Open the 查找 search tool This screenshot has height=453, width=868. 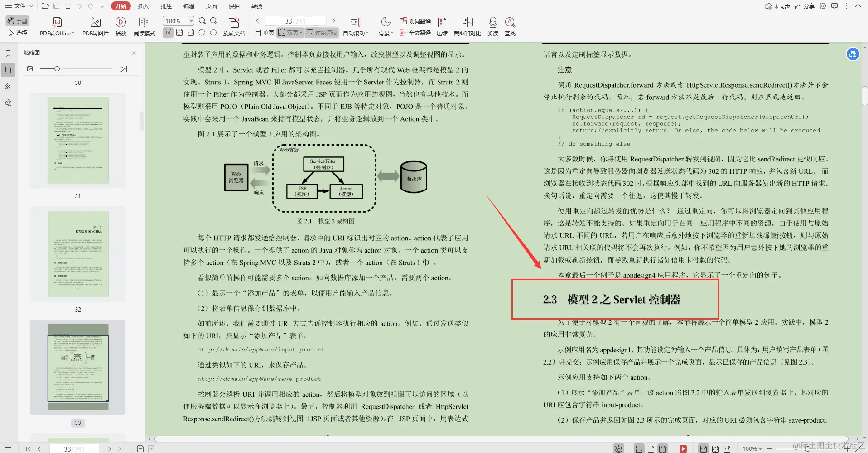click(x=510, y=26)
